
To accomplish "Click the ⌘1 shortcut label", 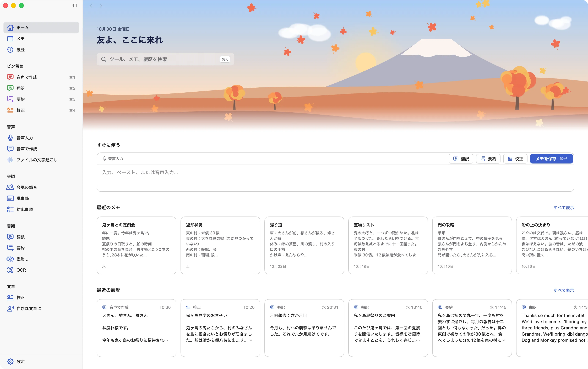I will tap(72, 77).
